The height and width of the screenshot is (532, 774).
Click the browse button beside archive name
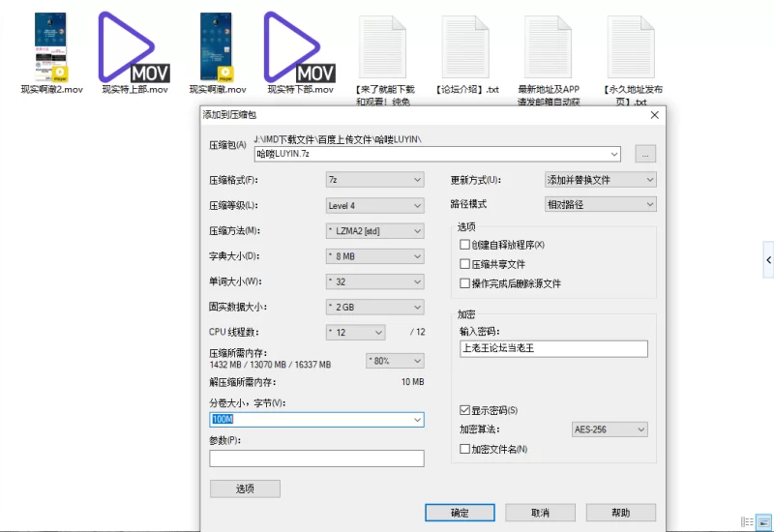[x=645, y=154]
